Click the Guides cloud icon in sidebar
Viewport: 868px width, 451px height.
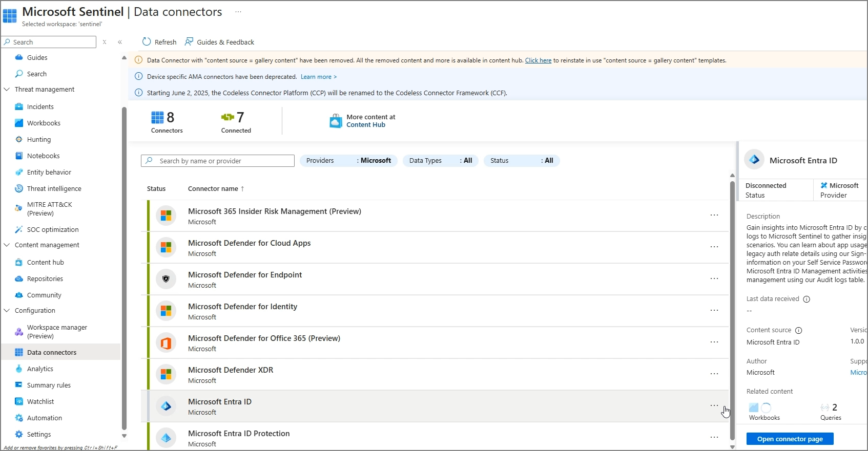(19, 57)
